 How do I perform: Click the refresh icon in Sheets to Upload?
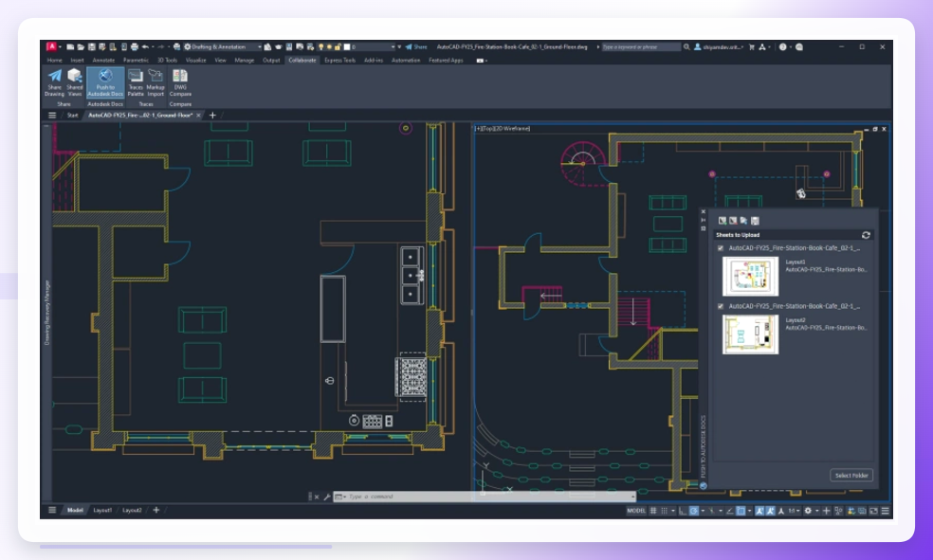tap(866, 235)
